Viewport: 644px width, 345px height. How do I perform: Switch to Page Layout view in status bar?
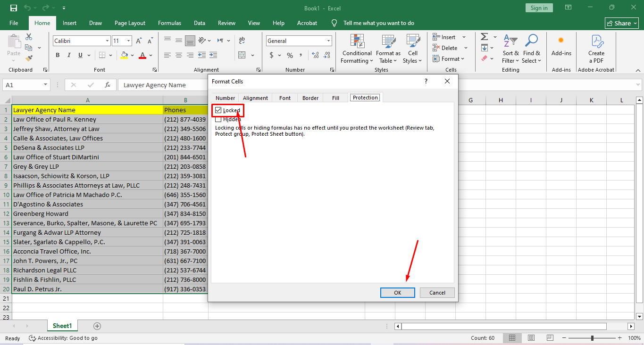(531, 338)
